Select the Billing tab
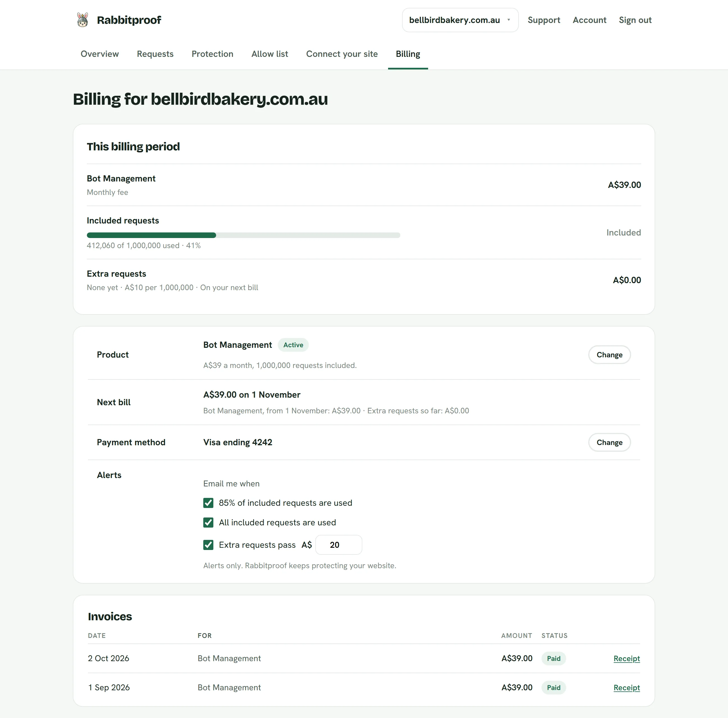This screenshot has width=728, height=718. pyautogui.click(x=408, y=54)
